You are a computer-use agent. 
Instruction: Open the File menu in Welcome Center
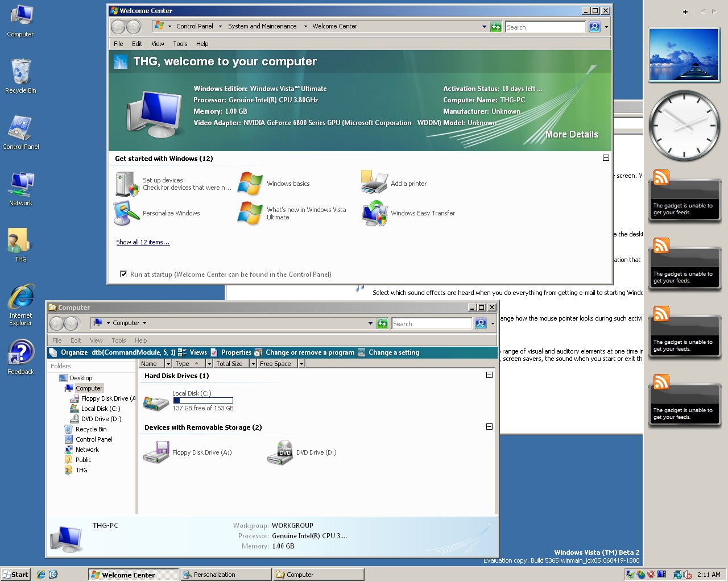[118, 44]
